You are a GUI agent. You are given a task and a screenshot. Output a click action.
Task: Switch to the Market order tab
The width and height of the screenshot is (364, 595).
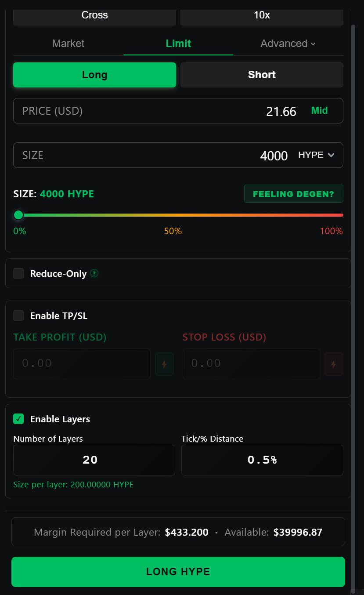[x=68, y=44]
